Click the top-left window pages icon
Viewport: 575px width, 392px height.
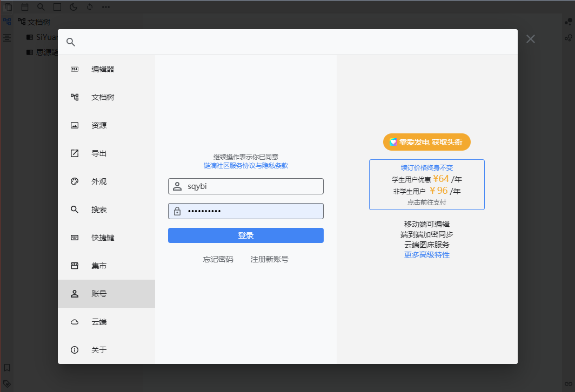8,7
